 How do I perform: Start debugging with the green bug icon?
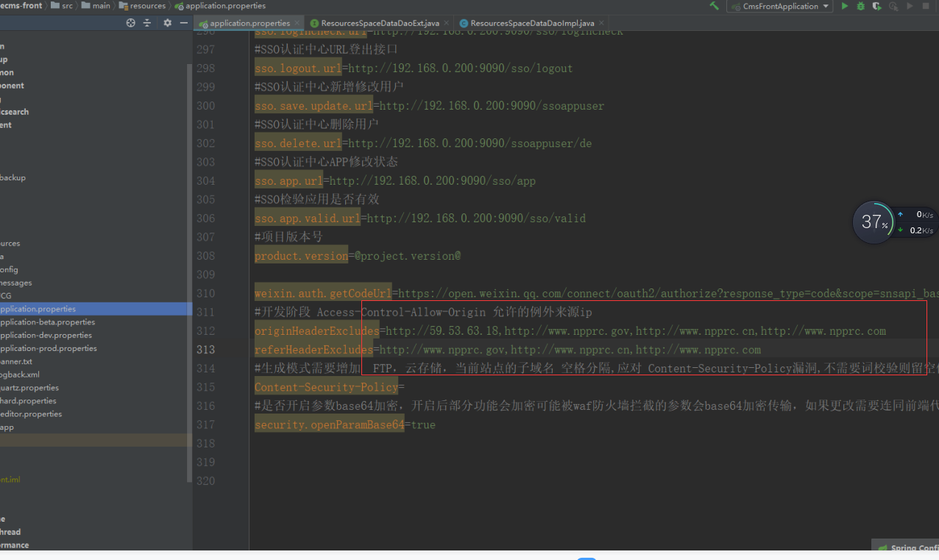tap(860, 6)
